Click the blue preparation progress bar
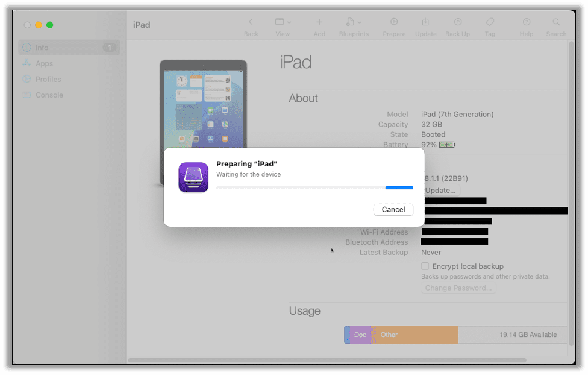The image size is (588, 375). 399,187
